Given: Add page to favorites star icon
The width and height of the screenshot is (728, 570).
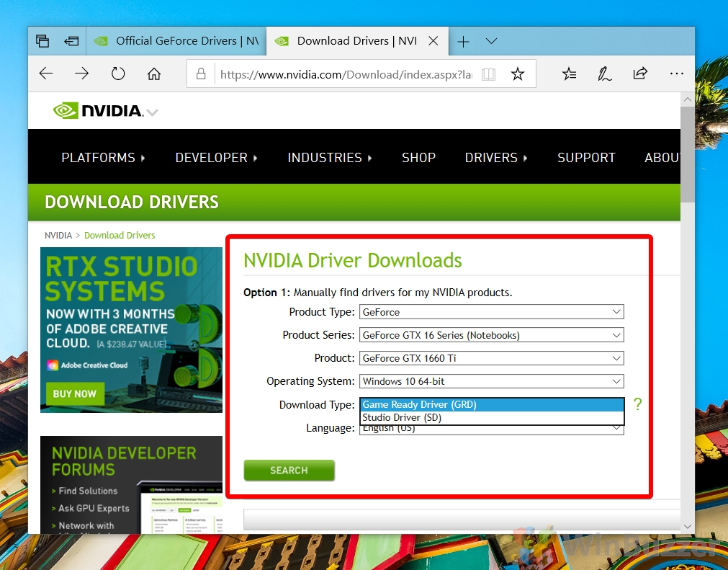Looking at the screenshot, I should pyautogui.click(x=518, y=74).
